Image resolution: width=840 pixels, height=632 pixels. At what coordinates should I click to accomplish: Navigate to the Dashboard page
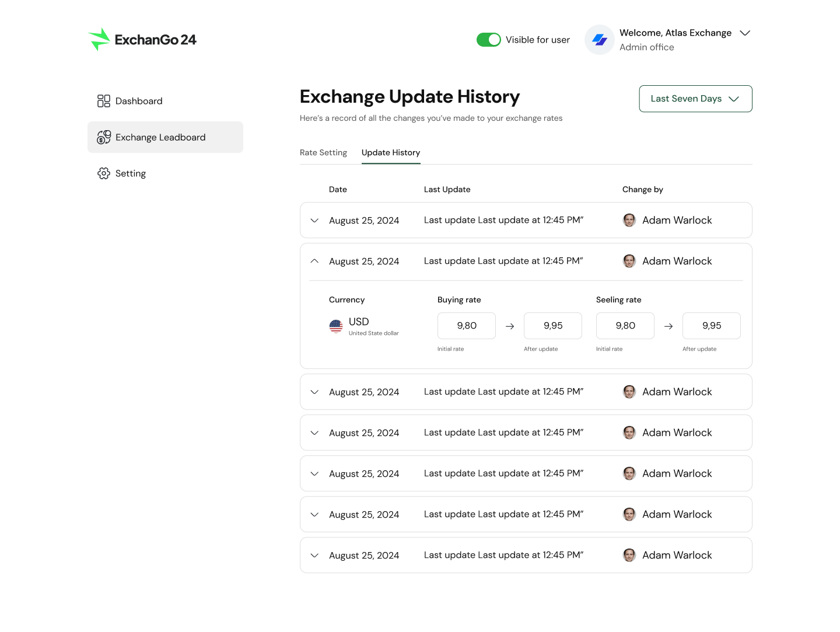point(138,100)
